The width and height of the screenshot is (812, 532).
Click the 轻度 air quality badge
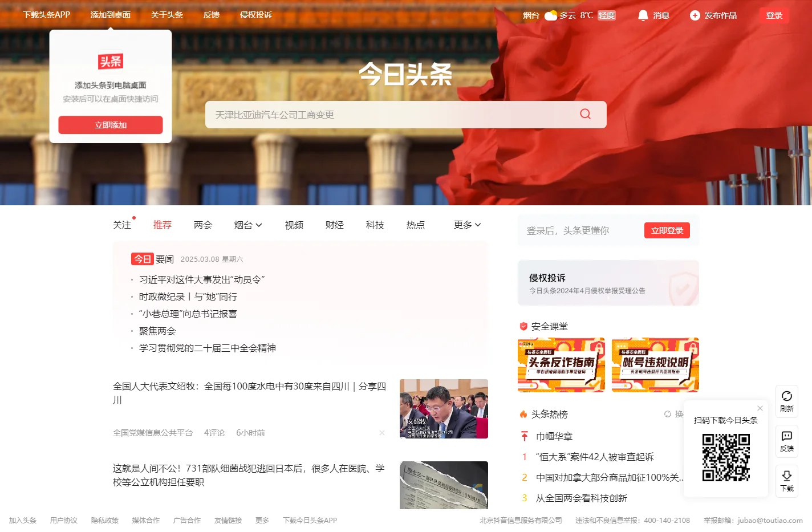click(607, 15)
